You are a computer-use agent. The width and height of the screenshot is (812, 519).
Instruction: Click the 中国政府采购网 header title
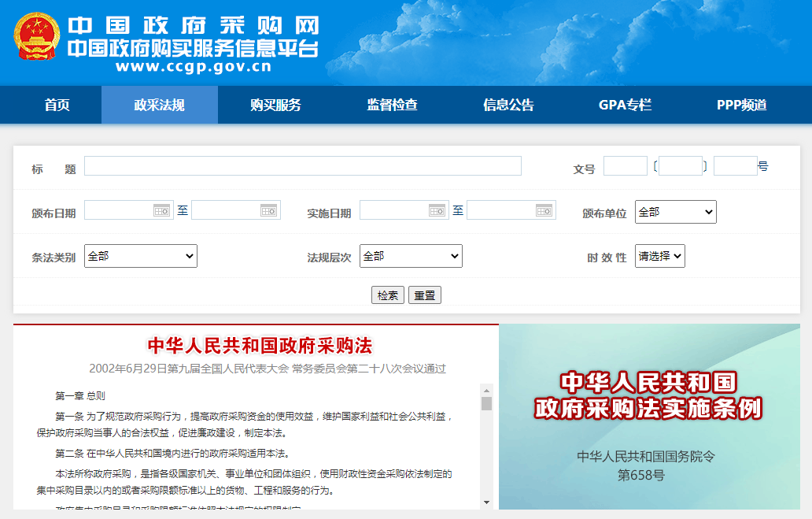193,25
